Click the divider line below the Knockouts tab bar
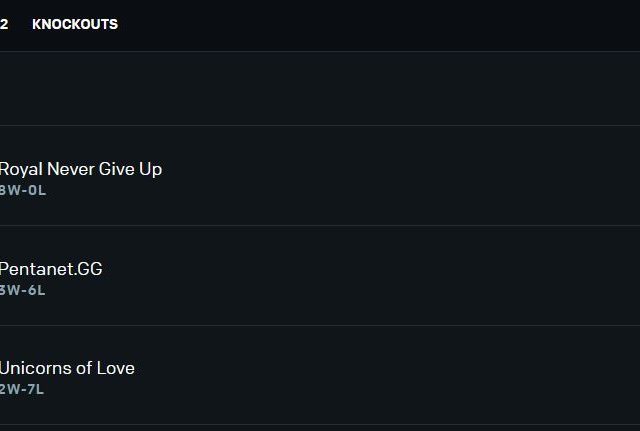The height and width of the screenshot is (431, 640). [x=320, y=51]
